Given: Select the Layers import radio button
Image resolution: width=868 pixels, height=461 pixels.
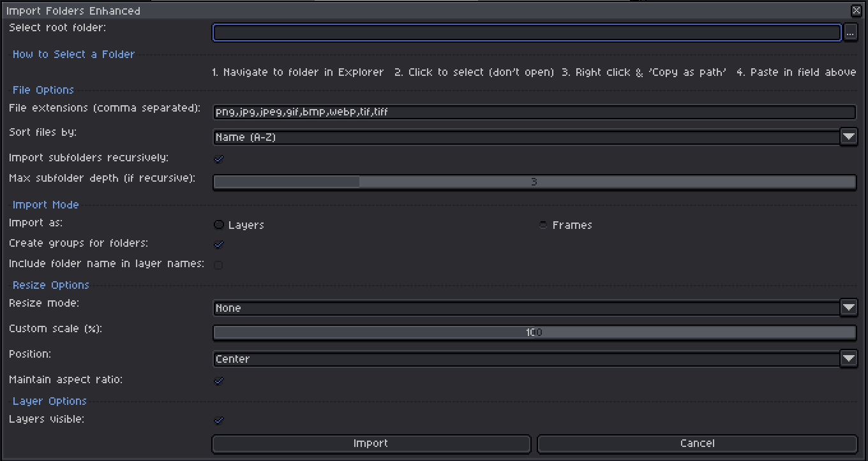Looking at the screenshot, I should (x=239, y=225).
